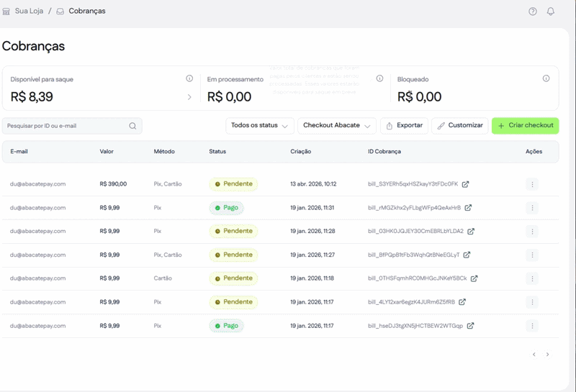Open actions menu for 19 jan. 11:28 charge
The height and width of the screenshot is (392, 576).
click(x=532, y=231)
